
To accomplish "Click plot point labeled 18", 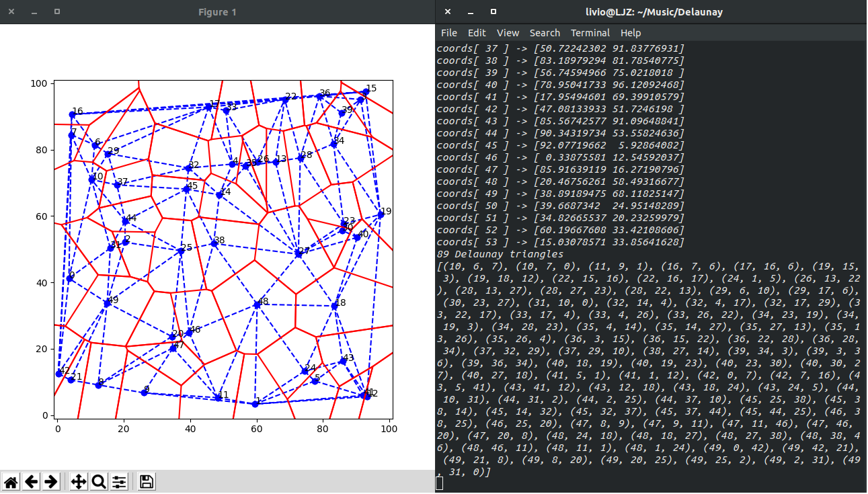I will [x=335, y=306].
